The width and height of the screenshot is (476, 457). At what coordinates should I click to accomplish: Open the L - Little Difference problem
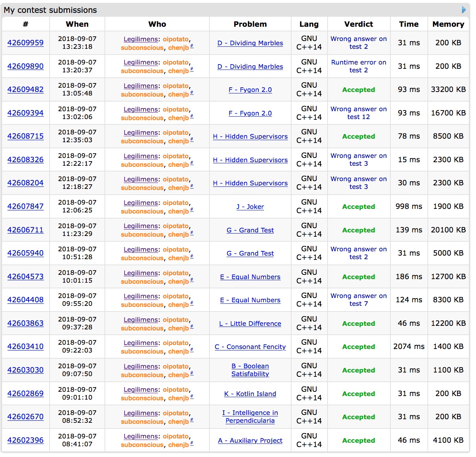[x=250, y=324]
